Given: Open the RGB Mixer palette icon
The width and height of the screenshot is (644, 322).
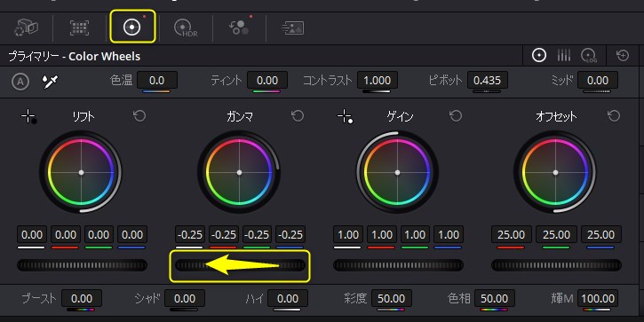Looking at the screenshot, I should tap(239, 27).
